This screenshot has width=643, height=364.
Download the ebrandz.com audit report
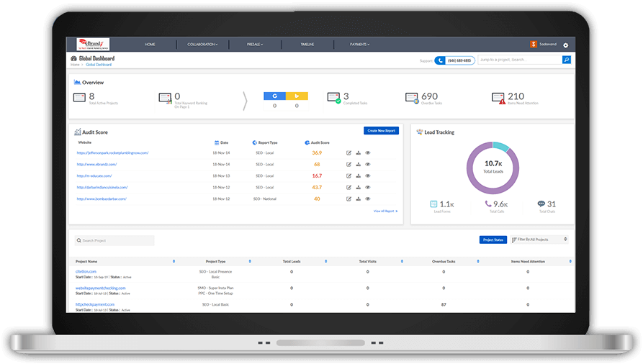tap(358, 164)
